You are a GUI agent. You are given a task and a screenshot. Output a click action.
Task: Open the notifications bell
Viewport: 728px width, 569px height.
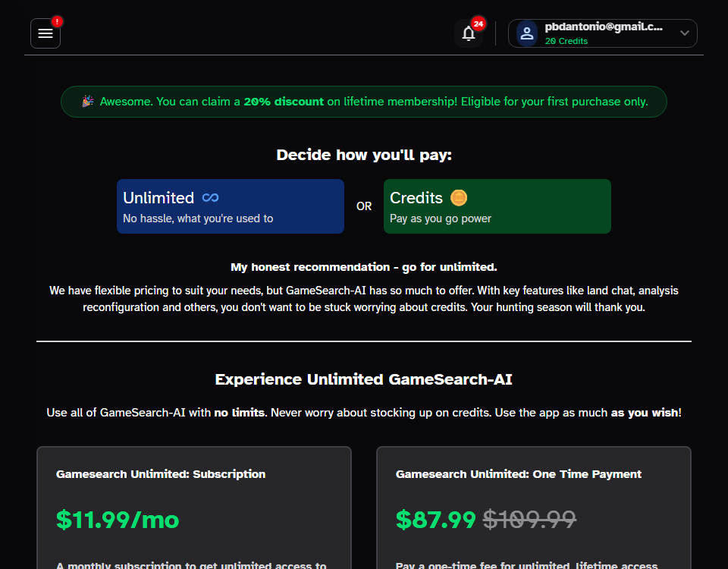pyautogui.click(x=469, y=33)
